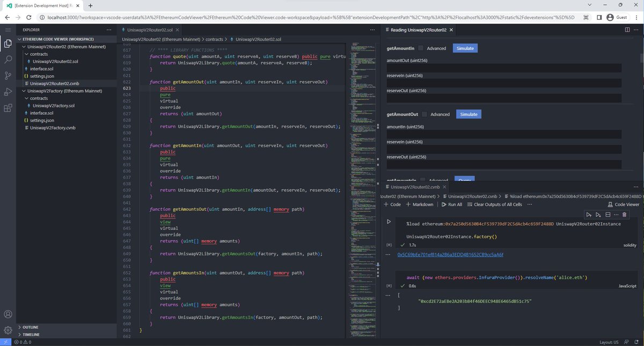Click Layout: US in status bar

coord(610,342)
